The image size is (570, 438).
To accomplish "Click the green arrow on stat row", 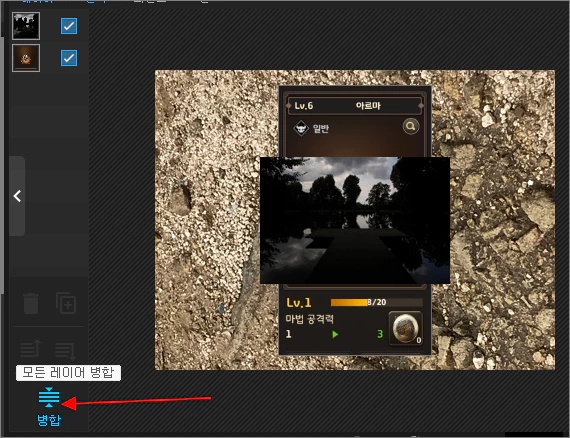I will [x=335, y=334].
